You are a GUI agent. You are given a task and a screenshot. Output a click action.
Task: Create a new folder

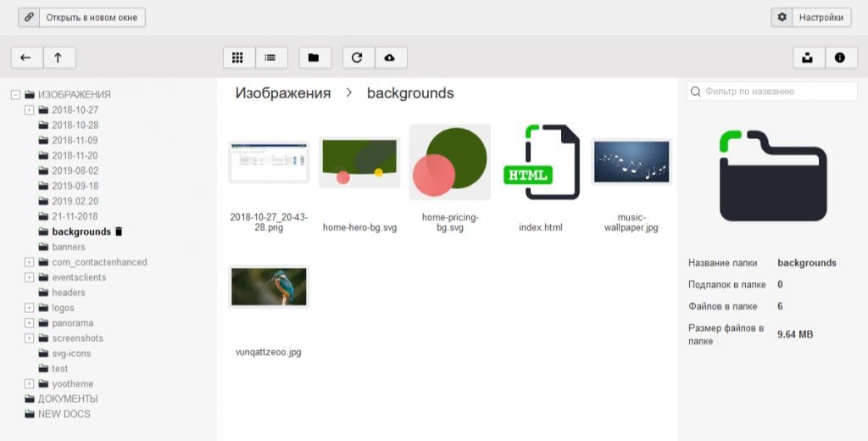tap(315, 58)
